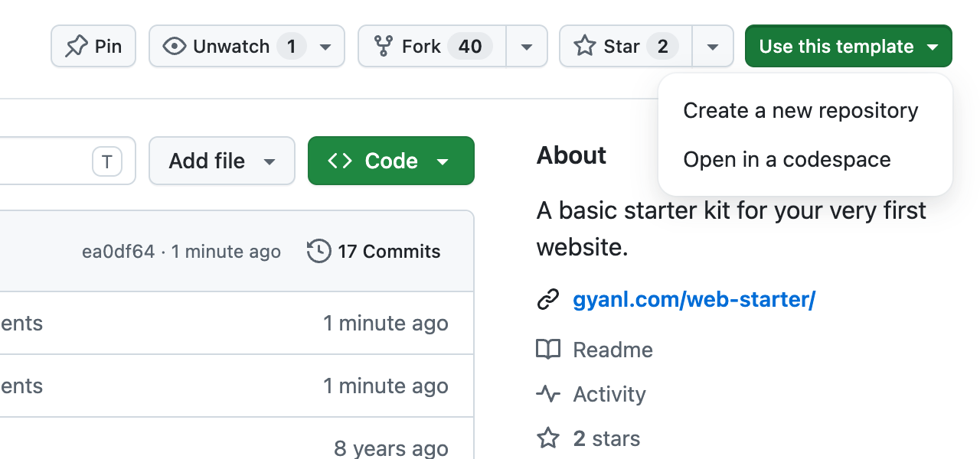Screen dimensions: 980x459
Task: Fork the repository via the fork icon
Action: coord(383,47)
